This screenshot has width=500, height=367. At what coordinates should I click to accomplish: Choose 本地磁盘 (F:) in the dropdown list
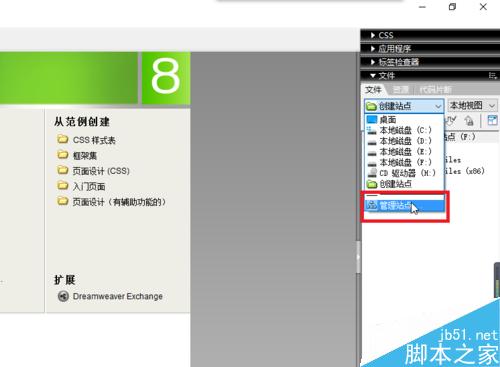404,162
